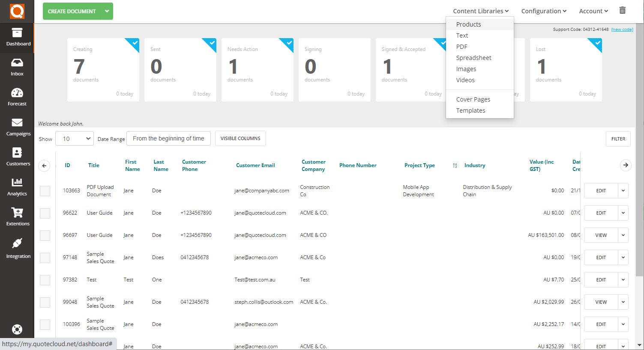Click the Date Range field
The image size is (644, 350).
pos(168,138)
